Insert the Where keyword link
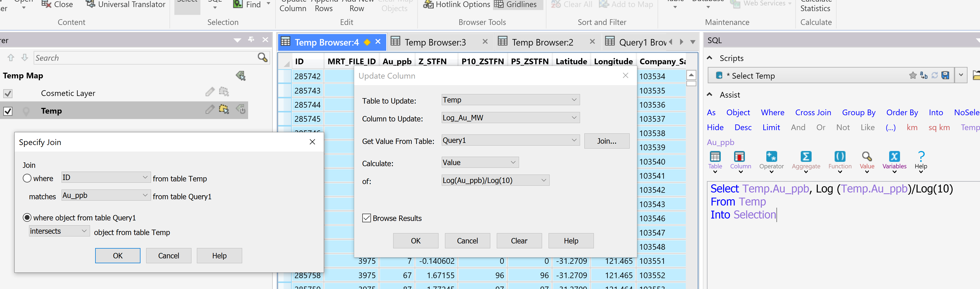 click(773, 112)
